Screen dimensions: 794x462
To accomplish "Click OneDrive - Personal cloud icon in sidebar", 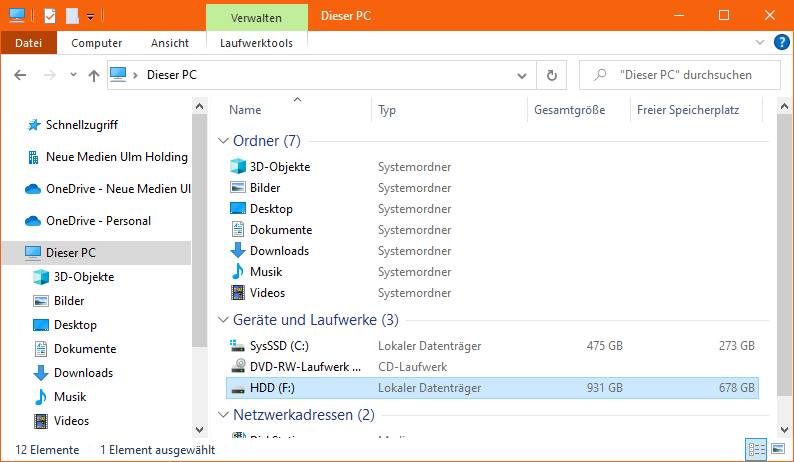I will click(x=32, y=221).
